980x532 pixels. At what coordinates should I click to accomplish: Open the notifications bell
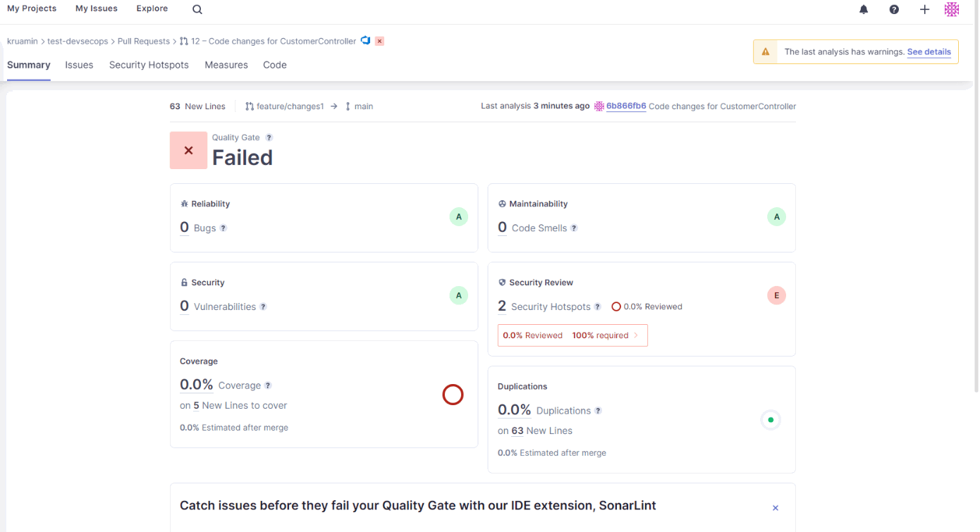click(864, 9)
